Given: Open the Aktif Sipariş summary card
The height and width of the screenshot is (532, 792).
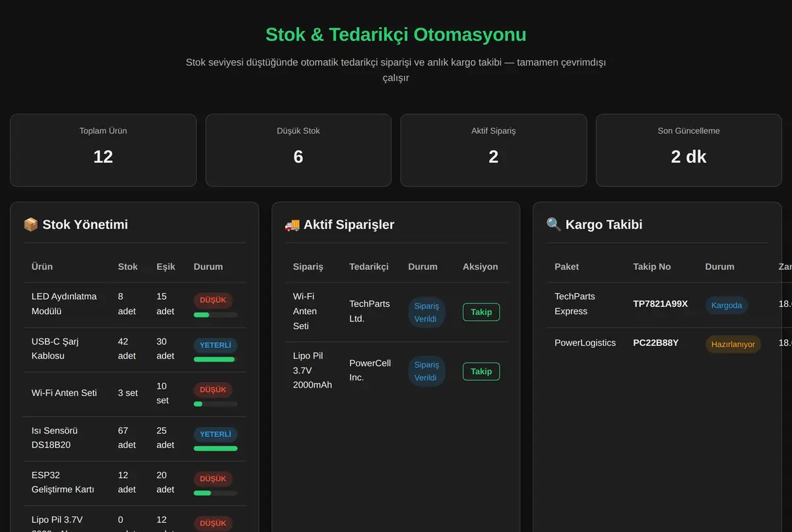Looking at the screenshot, I should pyautogui.click(x=494, y=150).
